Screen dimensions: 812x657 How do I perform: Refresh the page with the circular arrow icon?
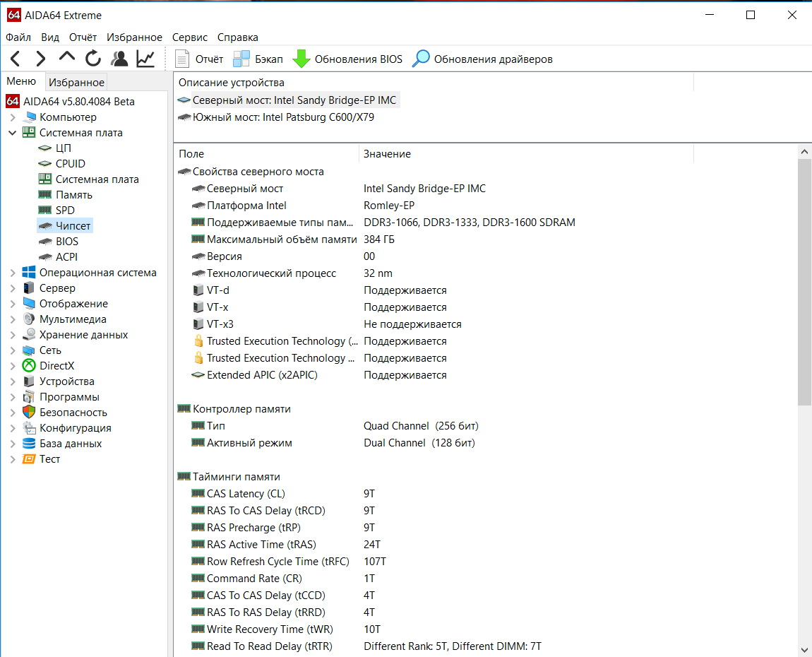click(x=93, y=59)
